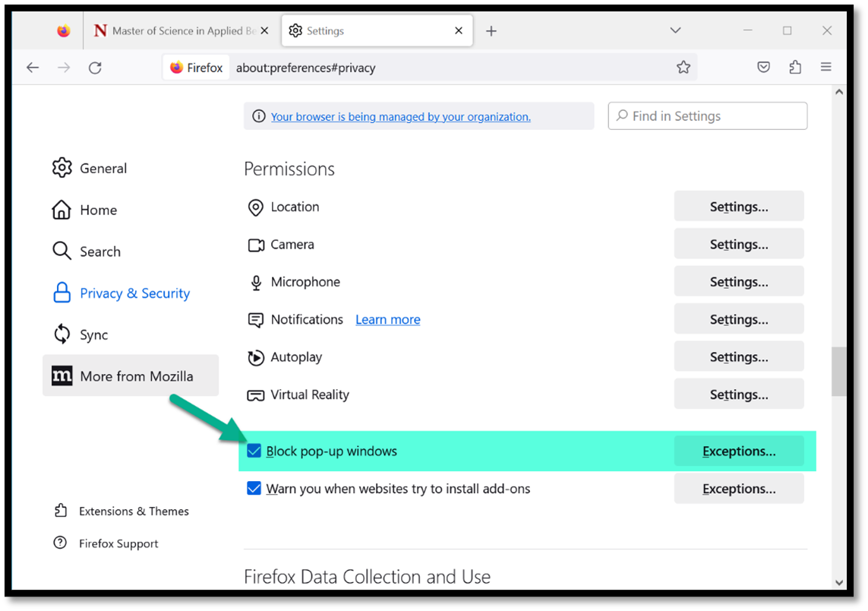868x611 pixels.
Task: Click the Firefox View icon
Action: pyautogui.click(x=64, y=31)
